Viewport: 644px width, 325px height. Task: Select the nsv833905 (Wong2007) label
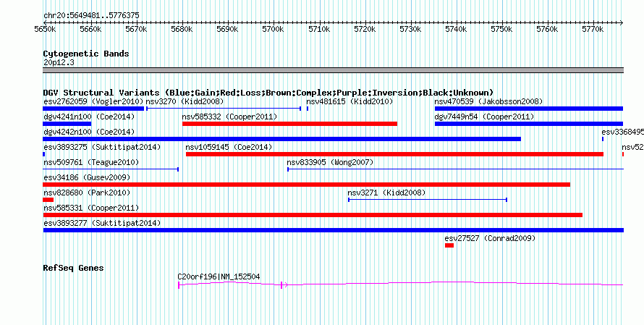pyautogui.click(x=330, y=162)
